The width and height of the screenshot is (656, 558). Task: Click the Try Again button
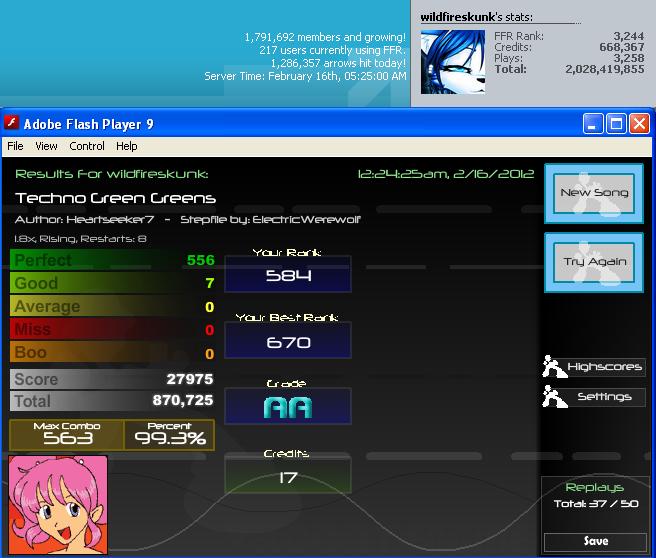coord(594,262)
